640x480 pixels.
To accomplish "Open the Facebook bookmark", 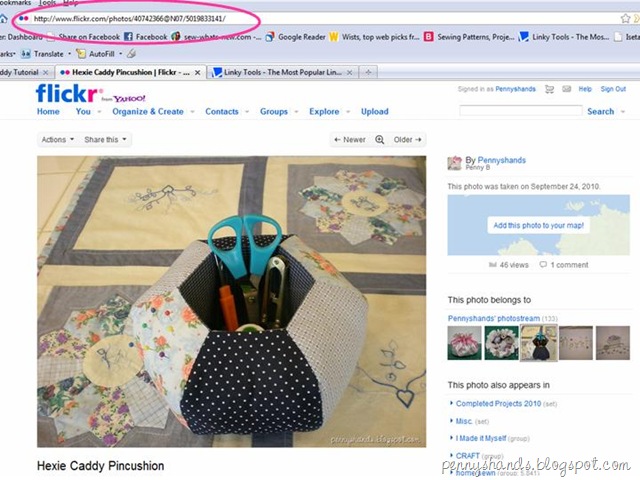I will click(146, 37).
